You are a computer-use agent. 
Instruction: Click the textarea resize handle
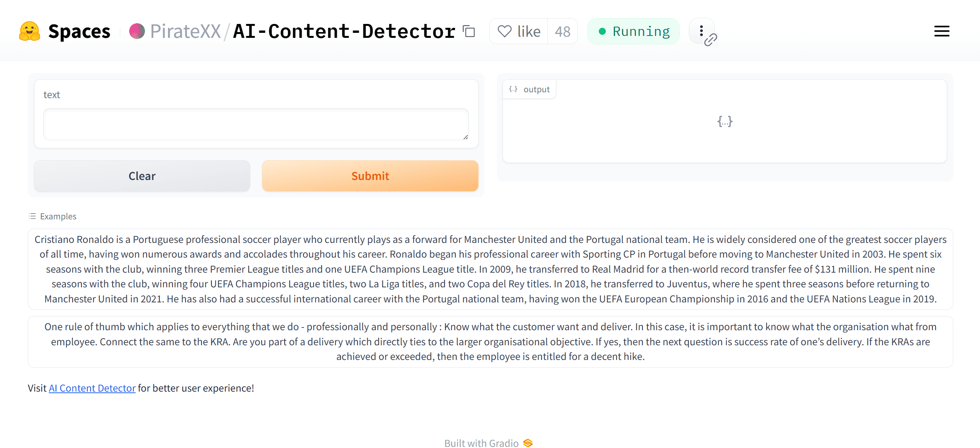[465, 137]
